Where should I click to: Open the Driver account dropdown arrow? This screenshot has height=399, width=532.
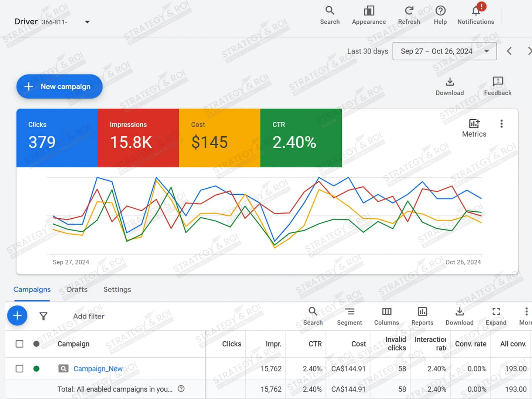[x=87, y=22]
